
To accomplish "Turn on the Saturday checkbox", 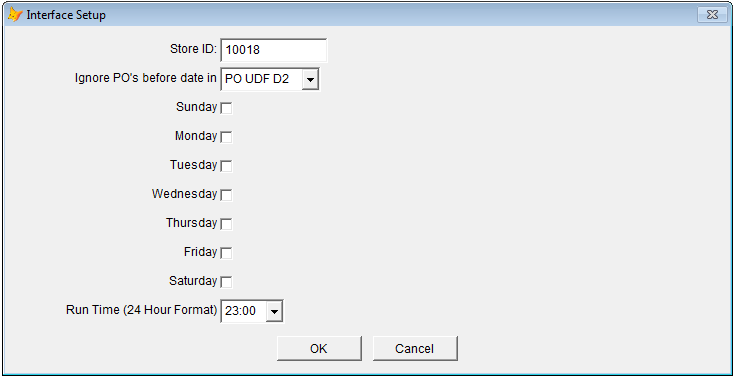I will 227,282.
